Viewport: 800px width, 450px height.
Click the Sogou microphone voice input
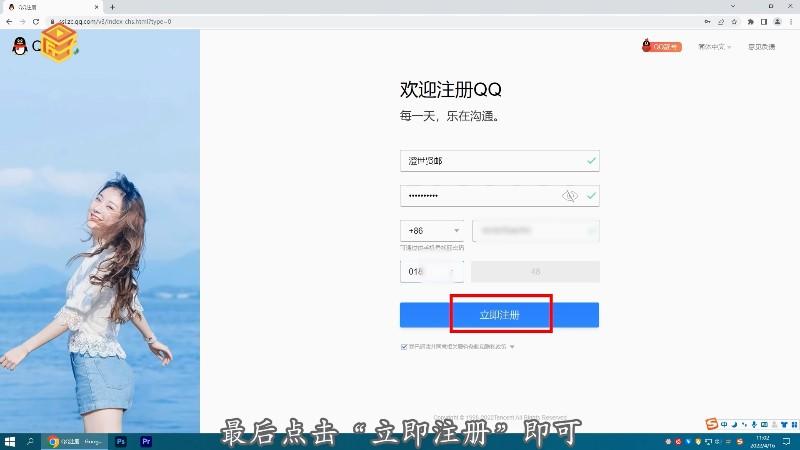click(754, 424)
